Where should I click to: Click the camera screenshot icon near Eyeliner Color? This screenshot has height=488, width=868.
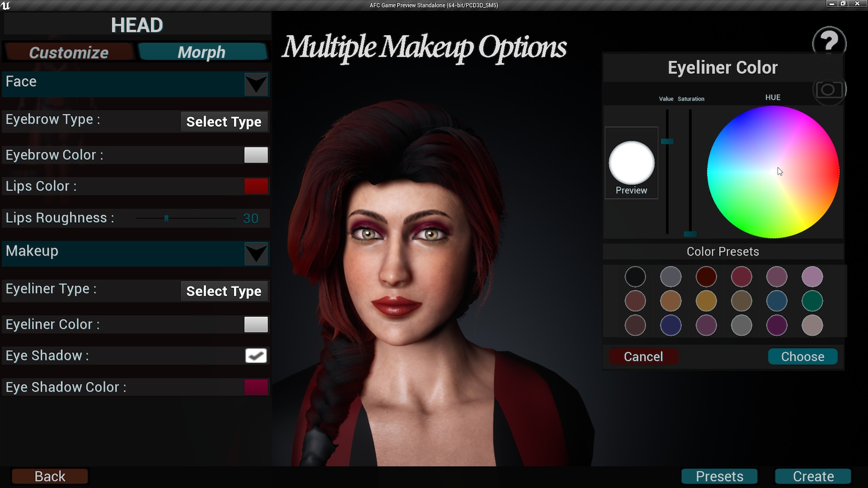click(829, 90)
